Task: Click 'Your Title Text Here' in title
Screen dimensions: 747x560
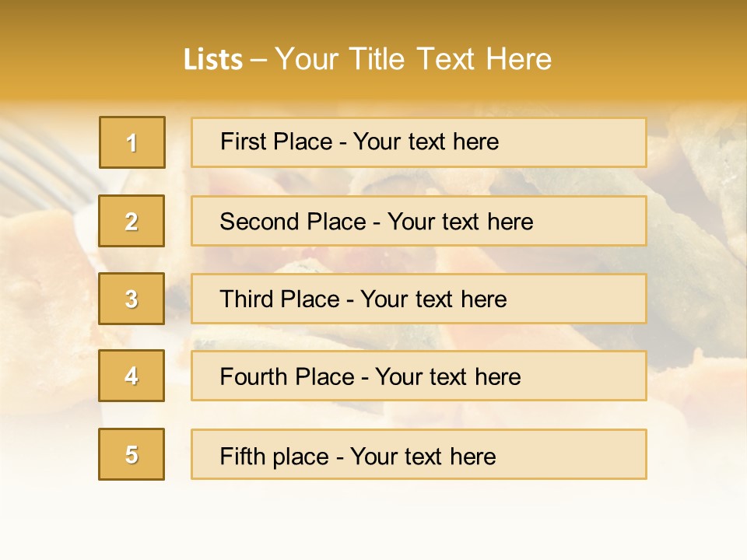Action: [x=413, y=59]
